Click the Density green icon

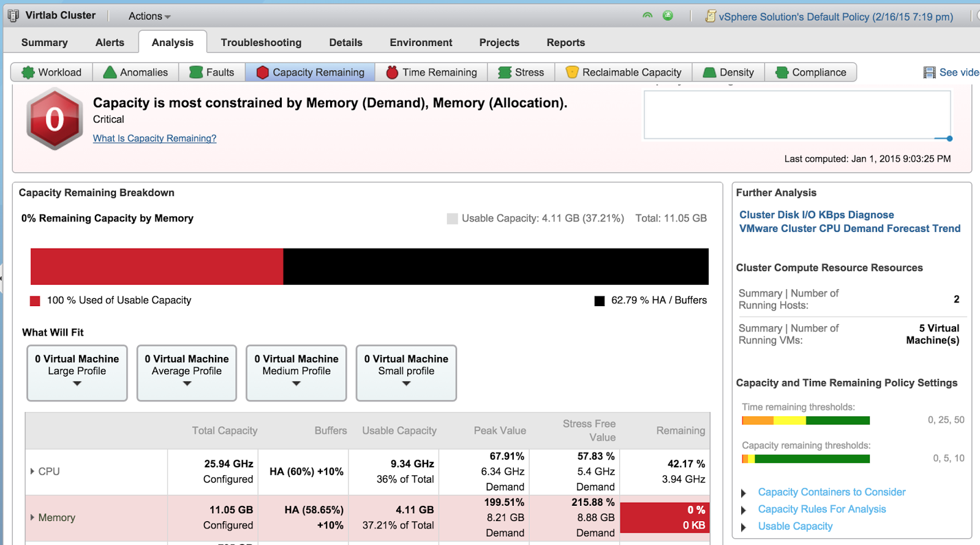(709, 72)
